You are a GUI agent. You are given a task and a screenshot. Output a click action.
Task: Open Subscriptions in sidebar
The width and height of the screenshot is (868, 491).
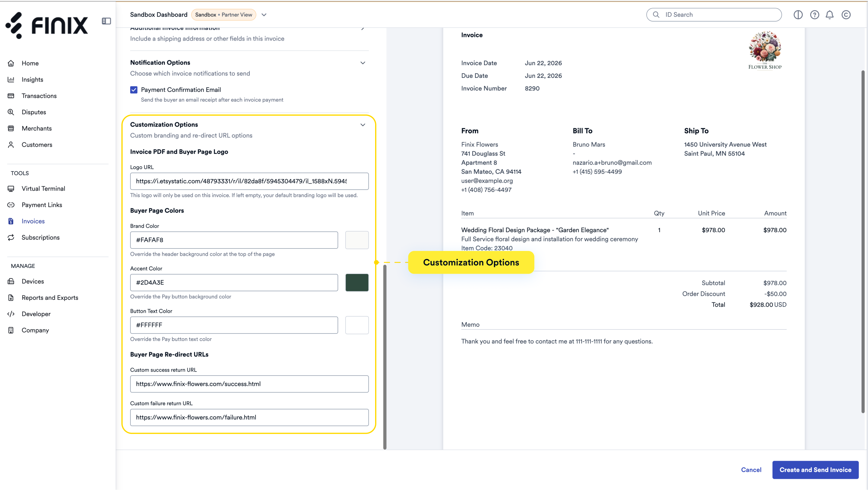tap(41, 237)
